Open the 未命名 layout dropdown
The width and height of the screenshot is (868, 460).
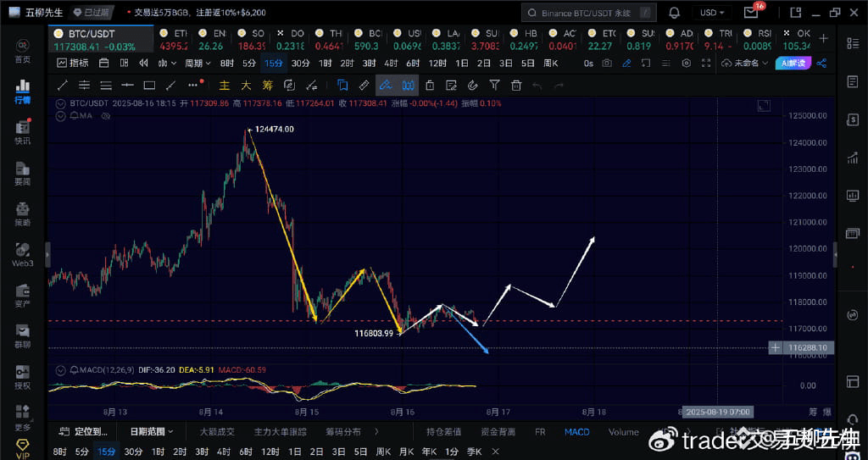pos(745,63)
